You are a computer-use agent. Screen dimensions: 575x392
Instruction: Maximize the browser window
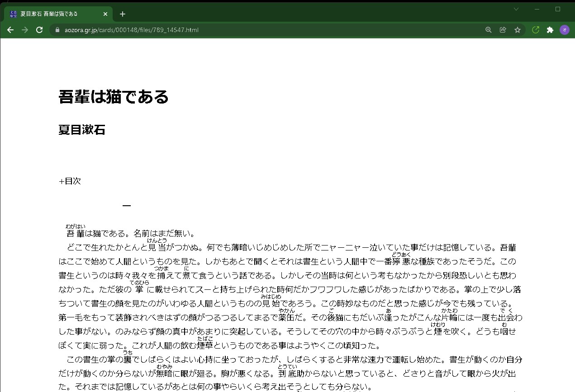point(558,9)
